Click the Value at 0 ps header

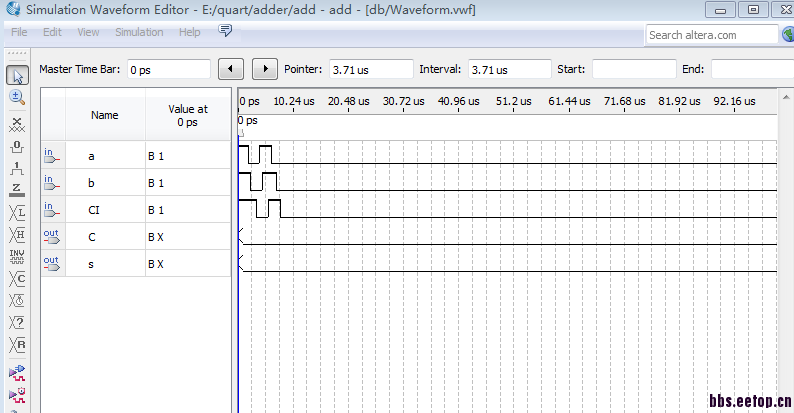188,115
